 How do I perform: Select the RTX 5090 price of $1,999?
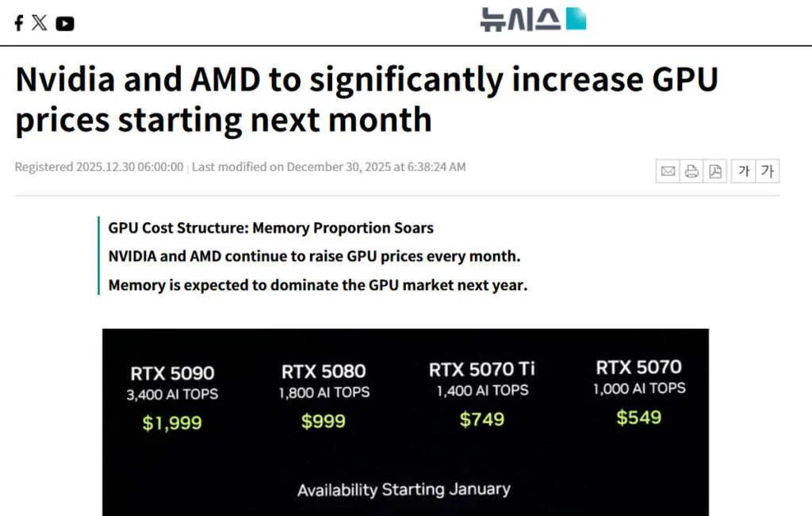[173, 422]
